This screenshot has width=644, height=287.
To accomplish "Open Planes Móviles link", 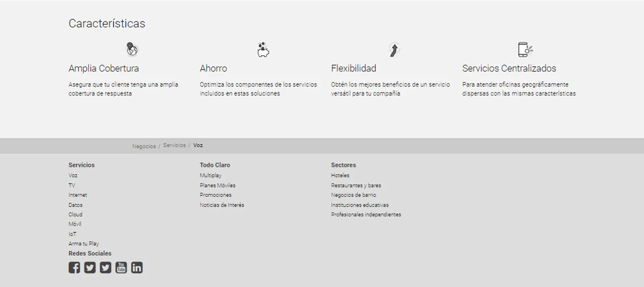I will pyautogui.click(x=218, y=185).
